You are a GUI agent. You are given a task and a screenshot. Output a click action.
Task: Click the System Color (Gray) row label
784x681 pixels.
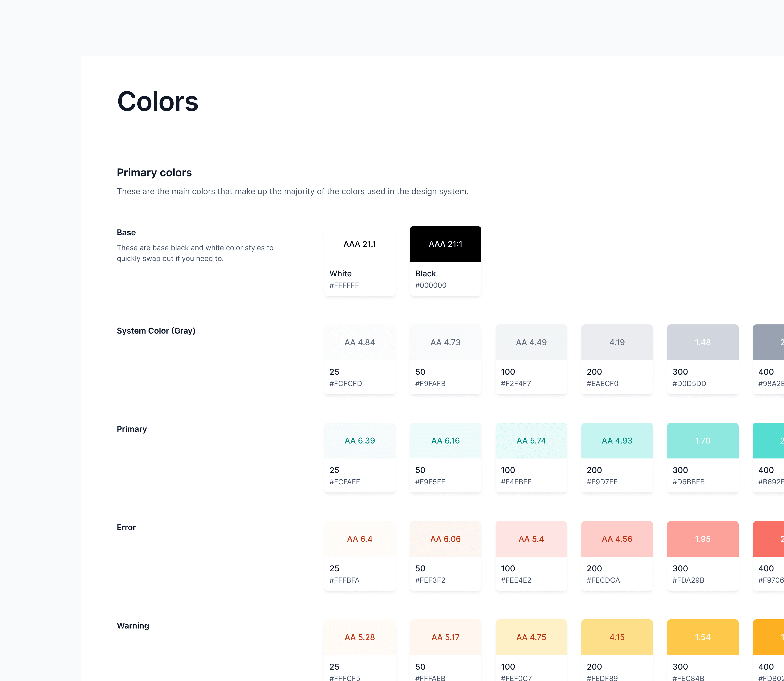click(156, 331)
